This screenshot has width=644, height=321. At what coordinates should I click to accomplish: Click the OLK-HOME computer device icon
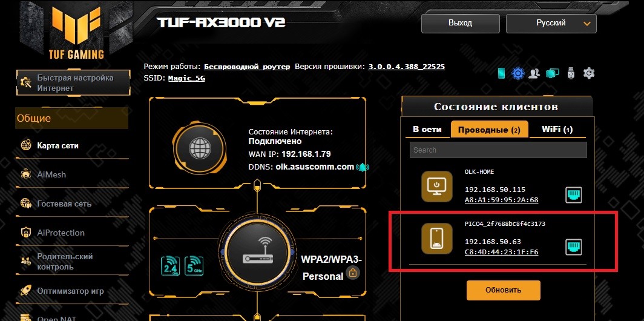pos(436,186)
